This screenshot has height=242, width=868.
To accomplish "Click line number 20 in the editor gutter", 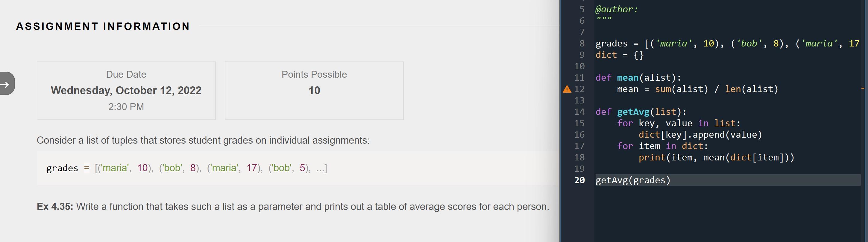I will click(x=579, y=180).
